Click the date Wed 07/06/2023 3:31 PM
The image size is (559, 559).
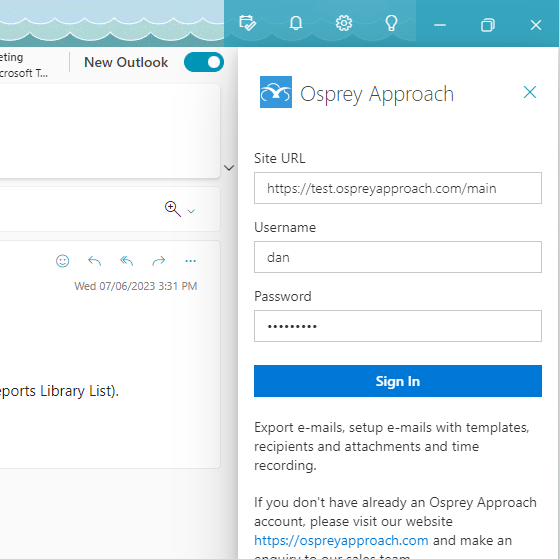tap(135, 286)
